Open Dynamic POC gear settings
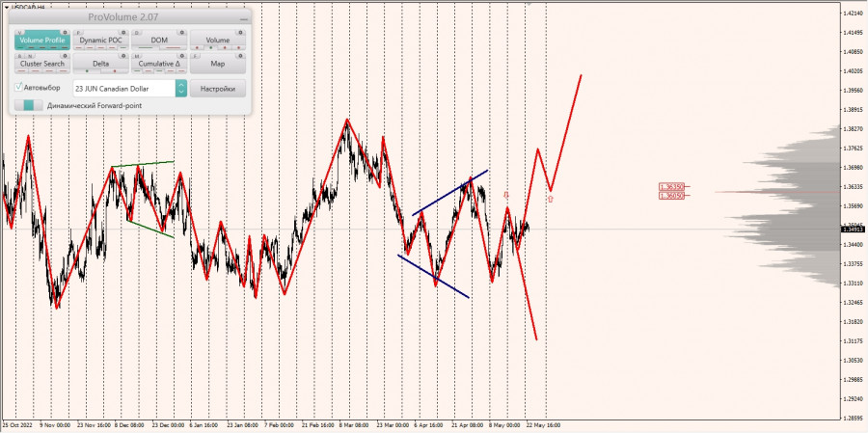The width and height of the screenshot is (868, 433). (123, 33)
